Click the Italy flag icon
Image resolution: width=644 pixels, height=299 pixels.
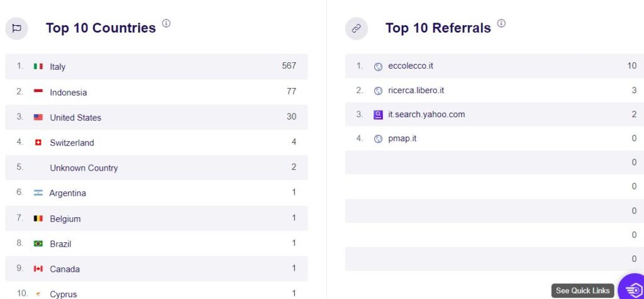(x=38, y=66)
